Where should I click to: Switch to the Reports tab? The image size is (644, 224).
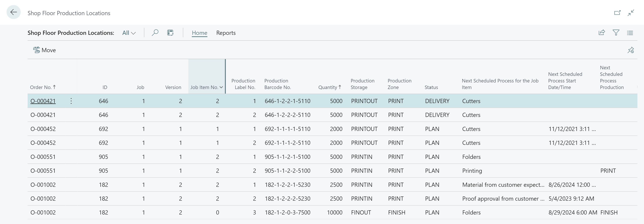(x=226, y=33)
